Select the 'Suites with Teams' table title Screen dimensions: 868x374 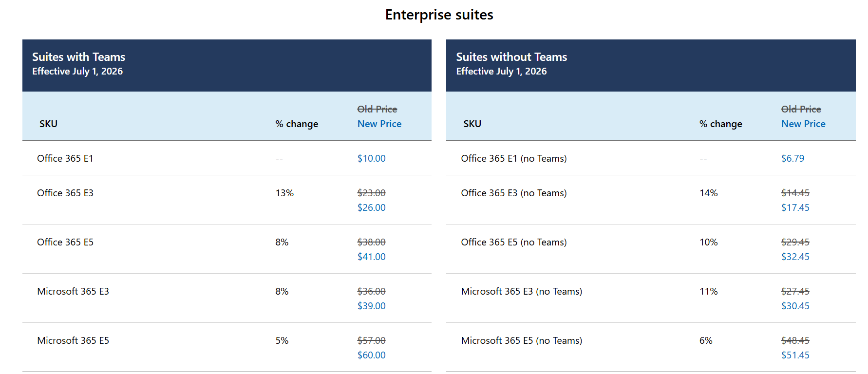click(78, 57)
